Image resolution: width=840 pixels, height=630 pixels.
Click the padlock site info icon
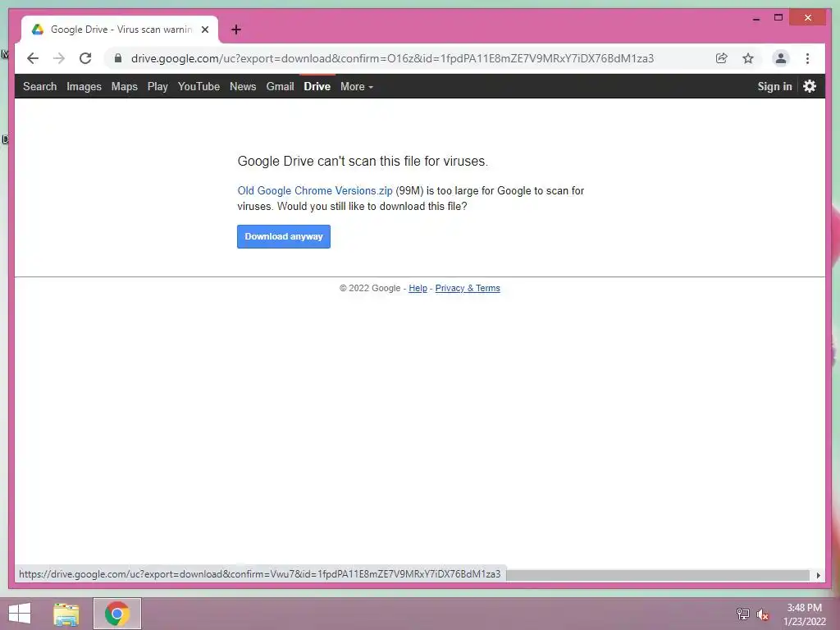118,58
